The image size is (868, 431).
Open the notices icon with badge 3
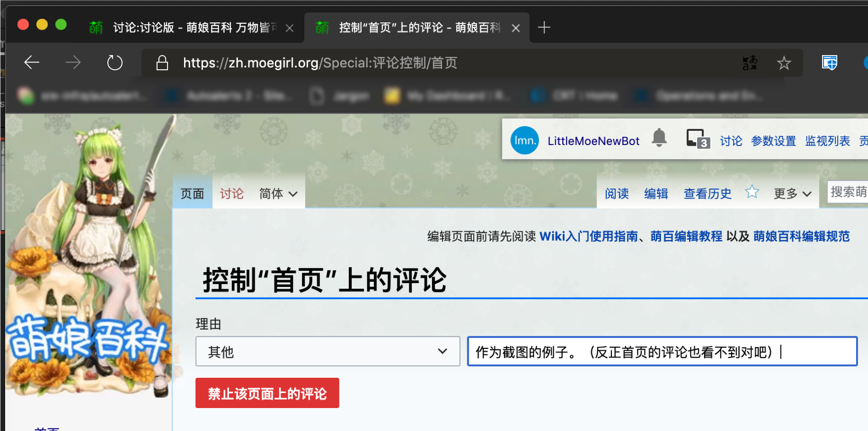tap(697, 139)
